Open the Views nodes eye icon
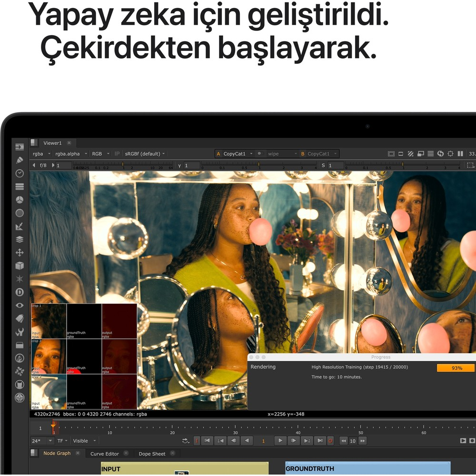This screenshot has width=476, height=476. coord(20,305)
